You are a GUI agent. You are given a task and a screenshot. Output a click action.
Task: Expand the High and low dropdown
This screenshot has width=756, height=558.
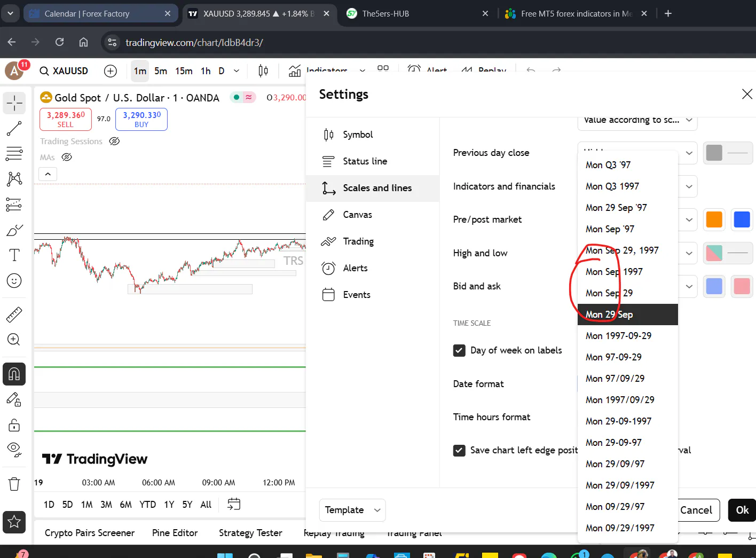[x=689, y=253]
